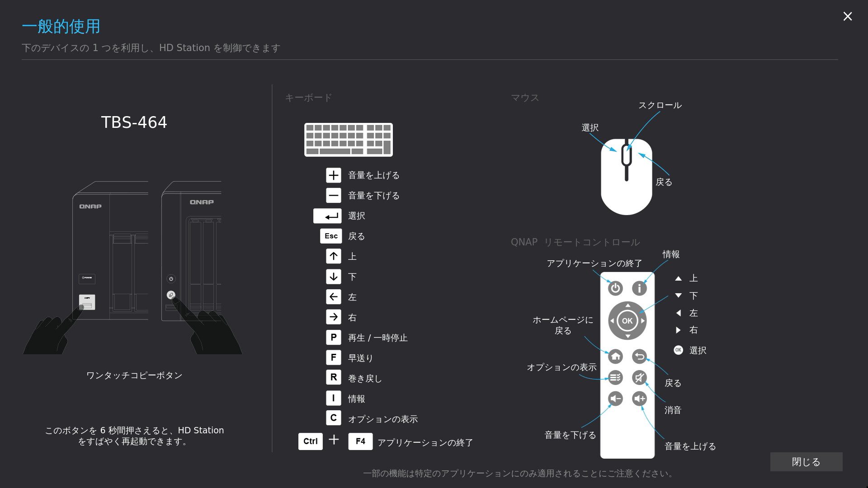Click the Esc key icon
868x488 pixels.
click(331, 236)
